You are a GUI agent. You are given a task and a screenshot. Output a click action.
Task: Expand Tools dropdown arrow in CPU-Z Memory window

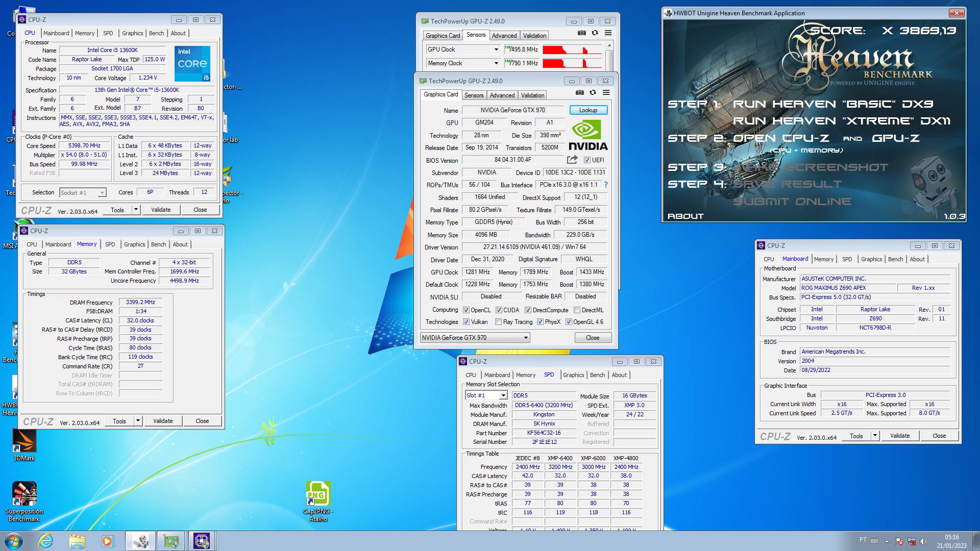point(138,421)
